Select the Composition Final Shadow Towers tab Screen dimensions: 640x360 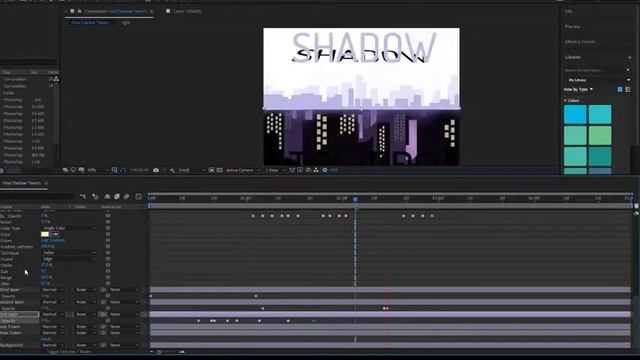116,11
